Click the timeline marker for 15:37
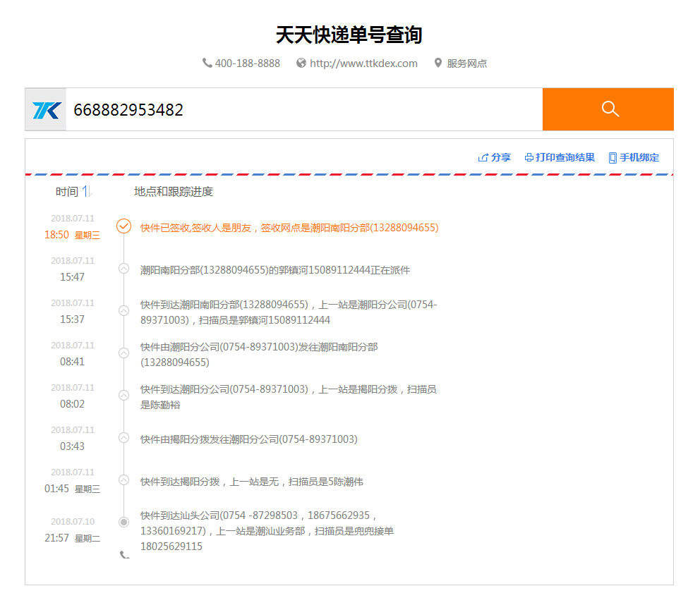Screen dimensions: 700x598 123,310
